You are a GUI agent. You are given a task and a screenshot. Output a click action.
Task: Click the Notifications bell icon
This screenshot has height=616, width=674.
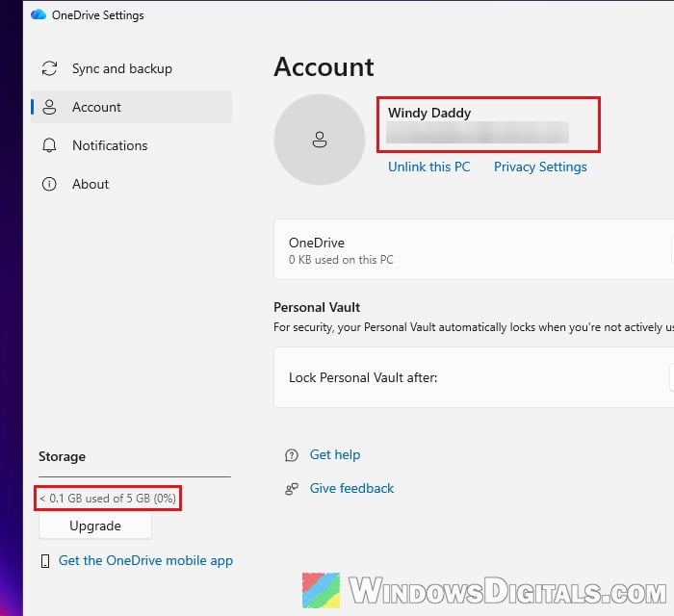[x=49, y=145]
